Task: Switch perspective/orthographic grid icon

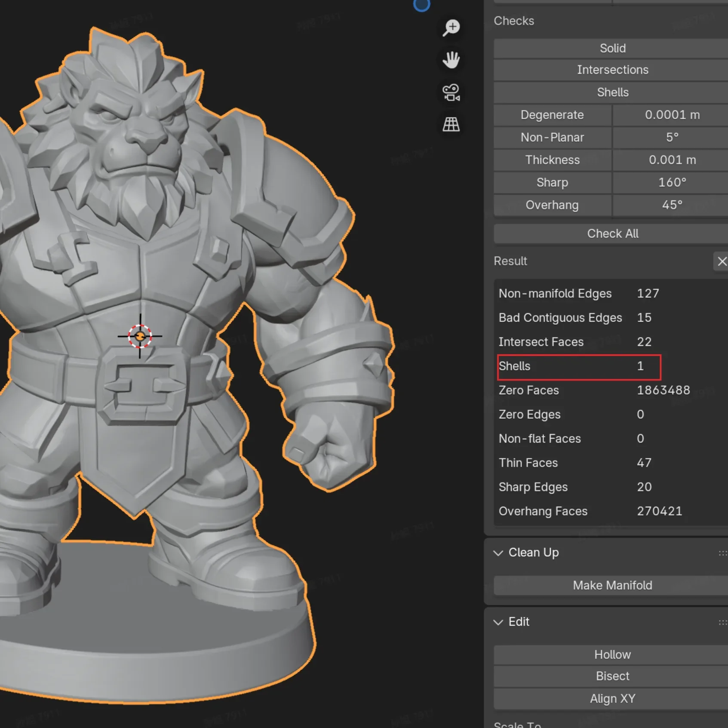Action: pos(452,125)
